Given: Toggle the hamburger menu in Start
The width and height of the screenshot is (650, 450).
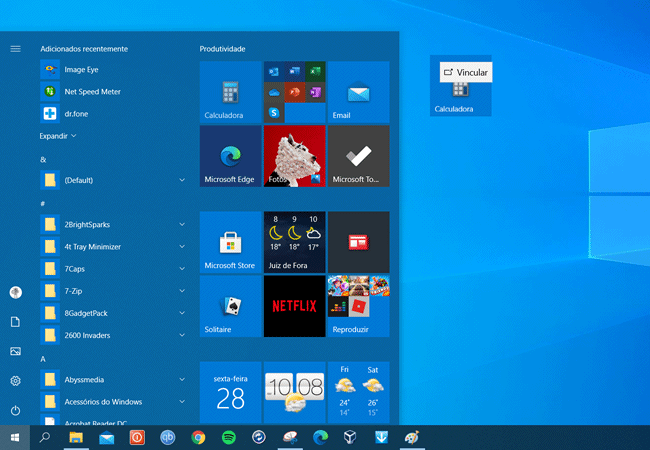Looking at the screenshot, I should tap(15, 48).
